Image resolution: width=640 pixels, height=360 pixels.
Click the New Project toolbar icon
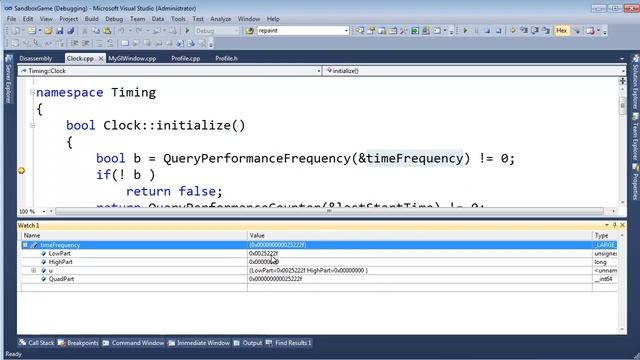tap(16, 31)
